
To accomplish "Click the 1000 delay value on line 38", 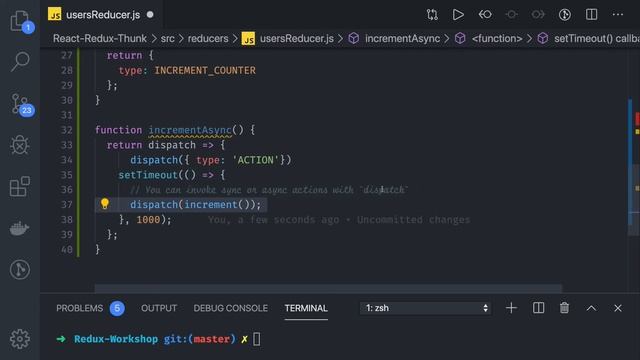I will pos(148,220).
